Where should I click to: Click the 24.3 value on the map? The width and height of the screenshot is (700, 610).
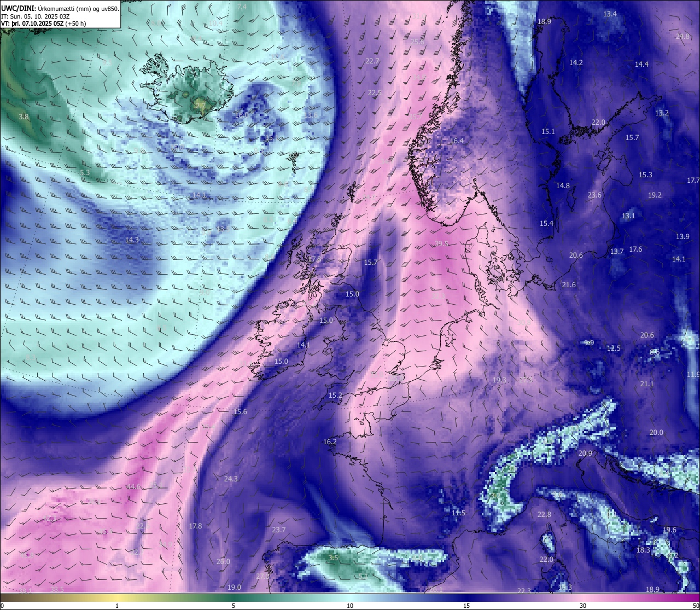click(x=231, y=479)
